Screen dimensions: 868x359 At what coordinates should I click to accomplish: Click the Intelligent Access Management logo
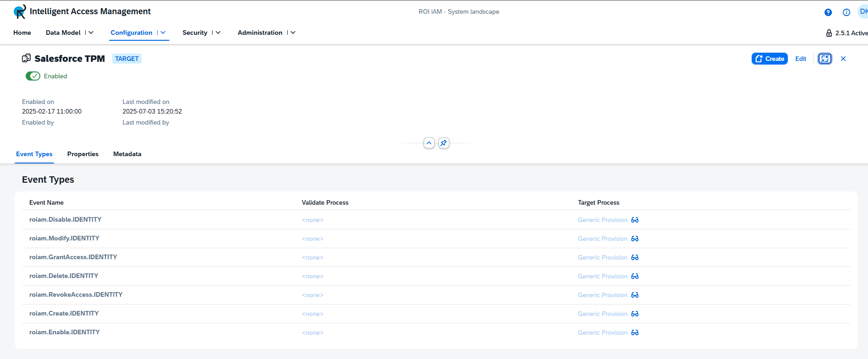[20, 11]
